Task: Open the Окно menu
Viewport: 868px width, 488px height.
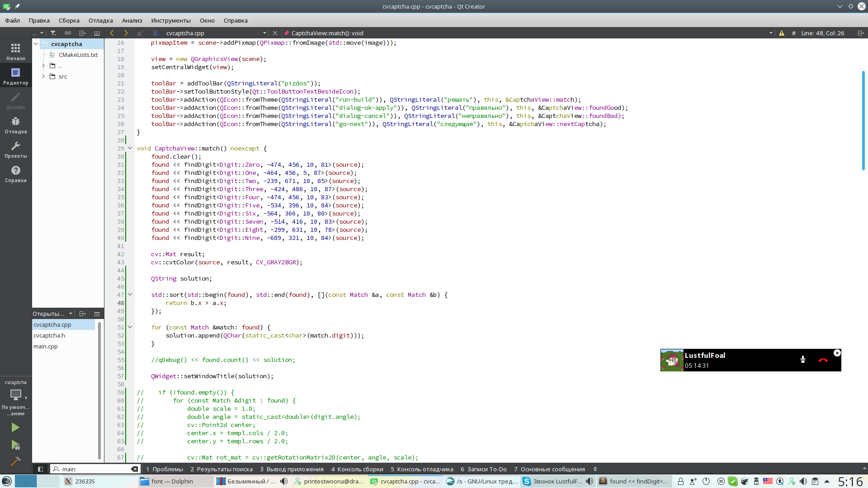Action: (x=207, y=20)
